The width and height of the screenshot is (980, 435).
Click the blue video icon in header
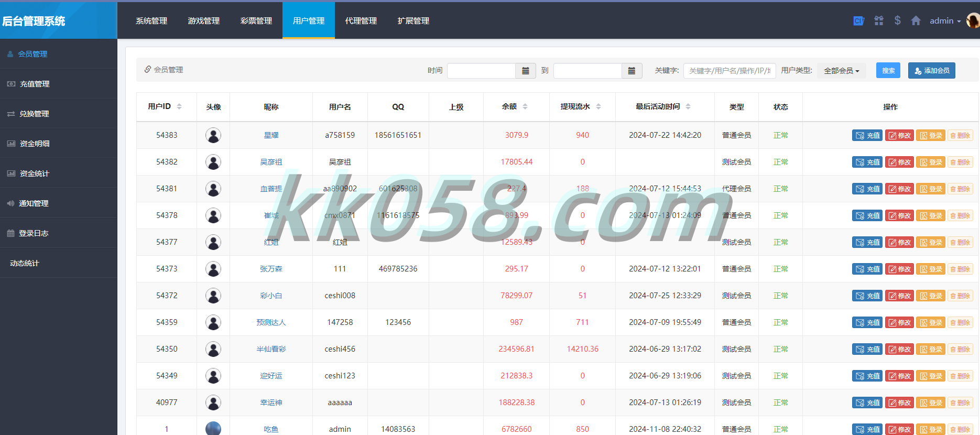(858, 20)
